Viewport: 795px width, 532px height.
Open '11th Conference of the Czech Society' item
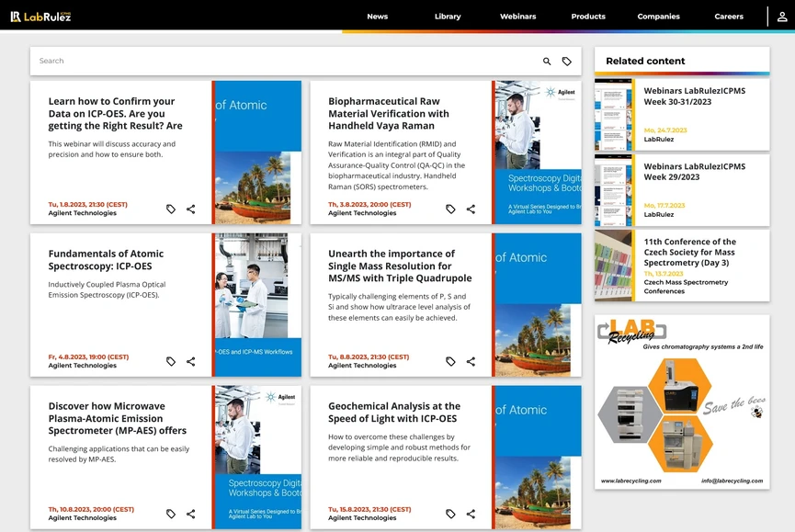[x=690, y=253]
